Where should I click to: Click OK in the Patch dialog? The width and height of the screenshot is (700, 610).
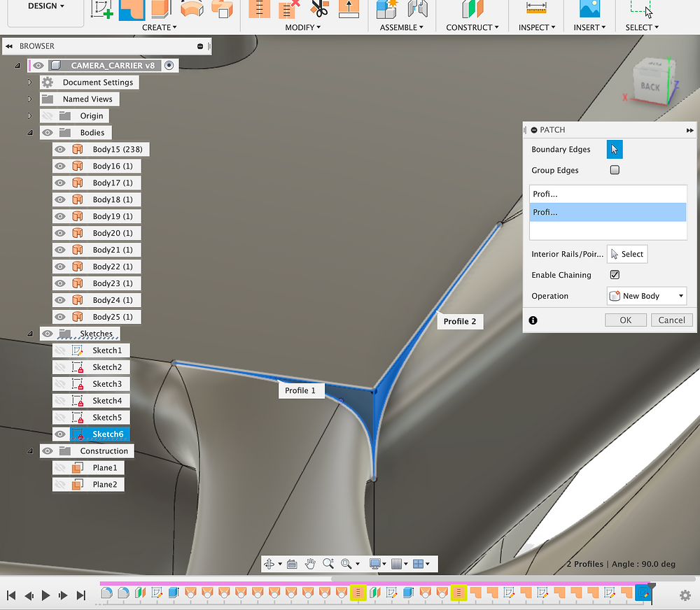[x=625, y=320]
